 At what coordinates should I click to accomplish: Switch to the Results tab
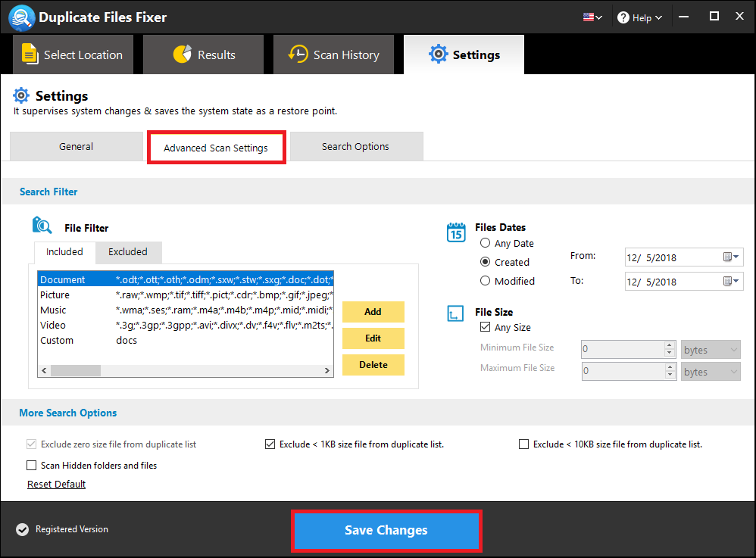[203, 55]
